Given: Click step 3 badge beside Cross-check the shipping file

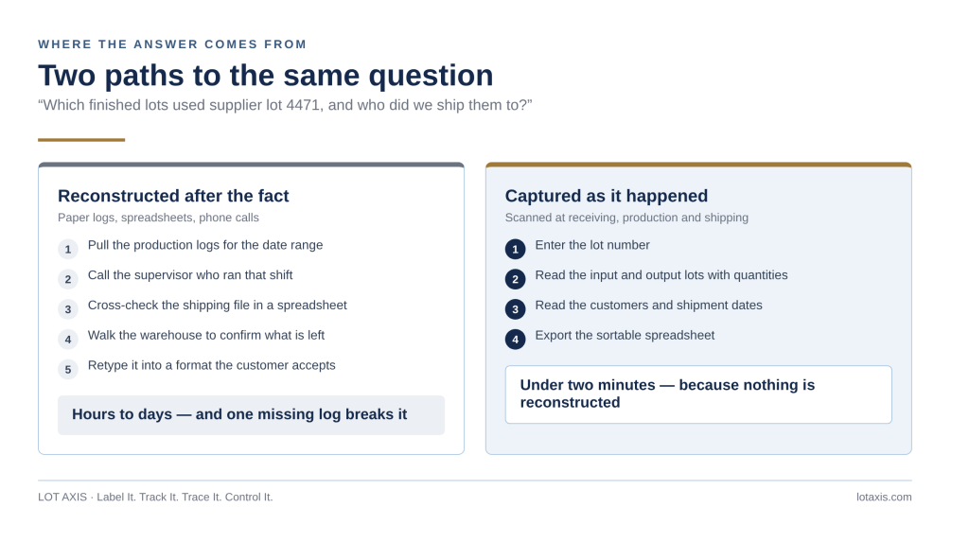Looking at the screenshot, I should pos(68,309).
